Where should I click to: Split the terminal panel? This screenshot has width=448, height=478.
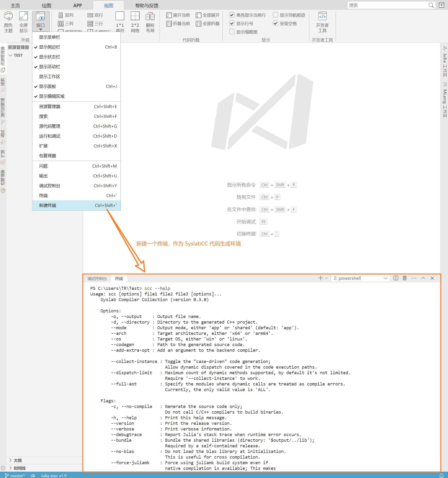click(395, 278)
